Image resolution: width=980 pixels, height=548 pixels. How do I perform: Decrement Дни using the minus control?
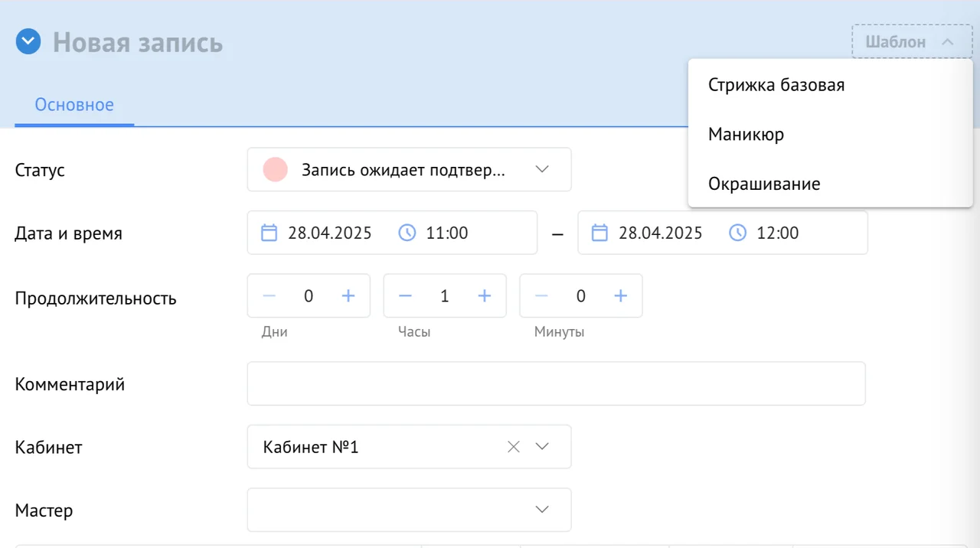[269, 295]
